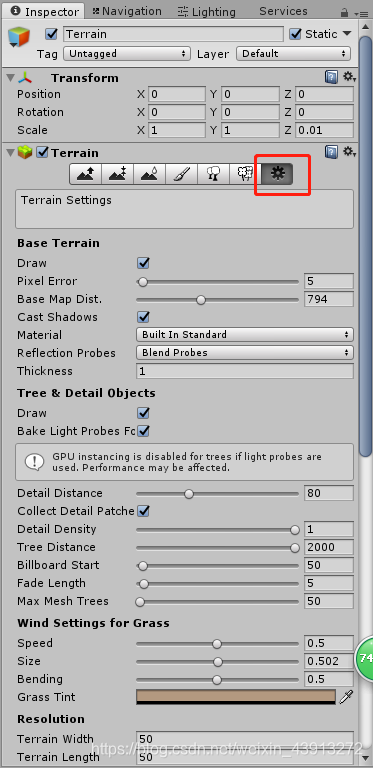The height and width of the screenshot is (768, 373).
Task: Toggle Tree & Detail Objects Draw checkbox
Action: tap(143, 413)
